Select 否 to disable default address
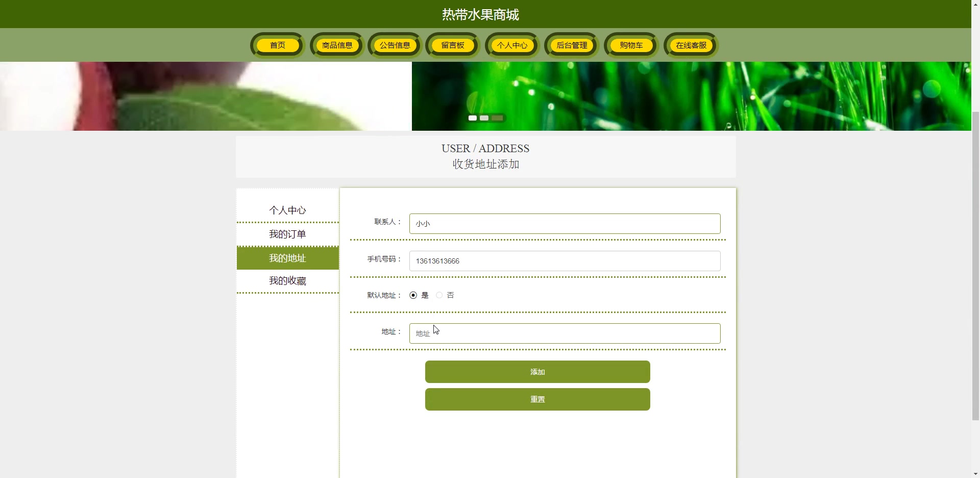Viewport: 980px width, 478px height. [x=439, y=295]
